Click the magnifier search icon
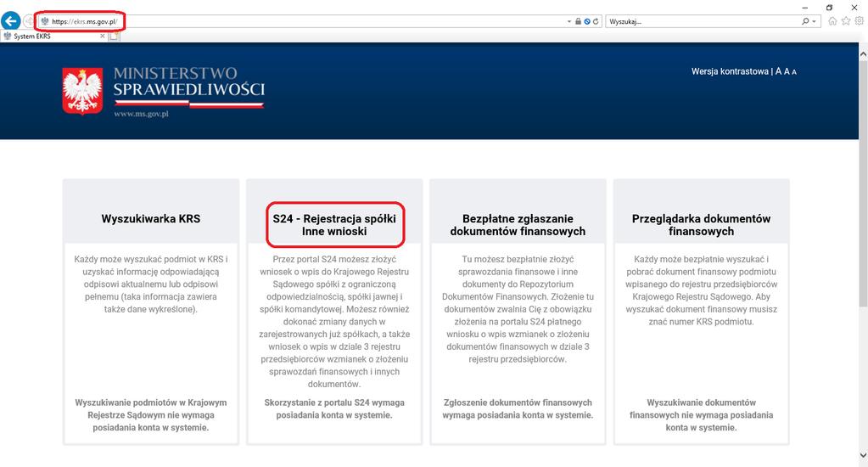The height and width of the screenshot is (467, 868). point(805,21)
